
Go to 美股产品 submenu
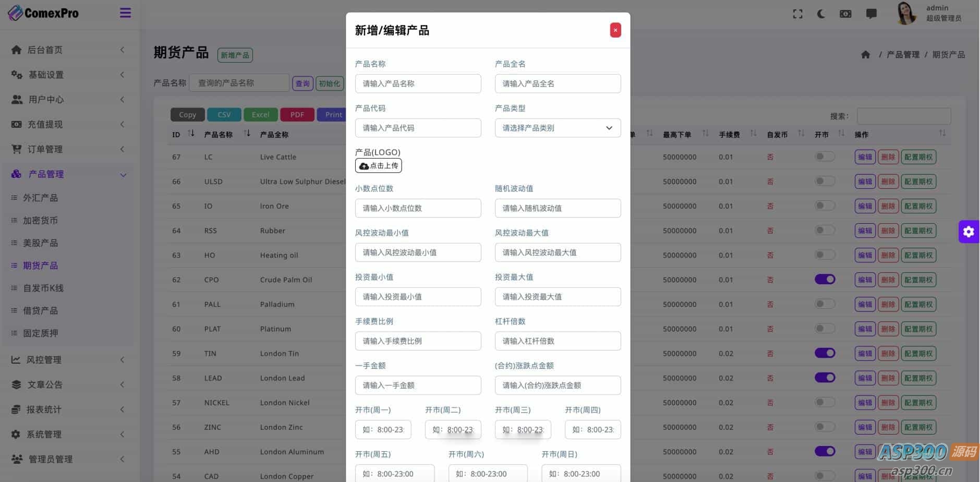40,243
